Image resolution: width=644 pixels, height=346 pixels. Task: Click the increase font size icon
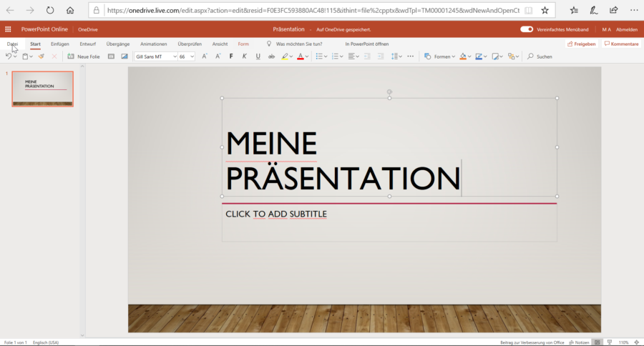[205, 56]
